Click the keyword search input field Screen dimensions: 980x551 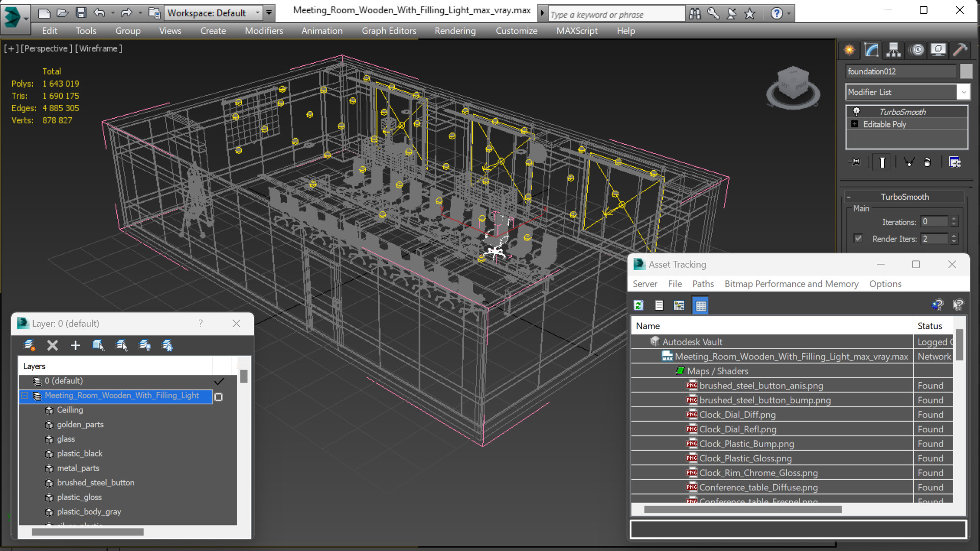[x=616, y=14]
